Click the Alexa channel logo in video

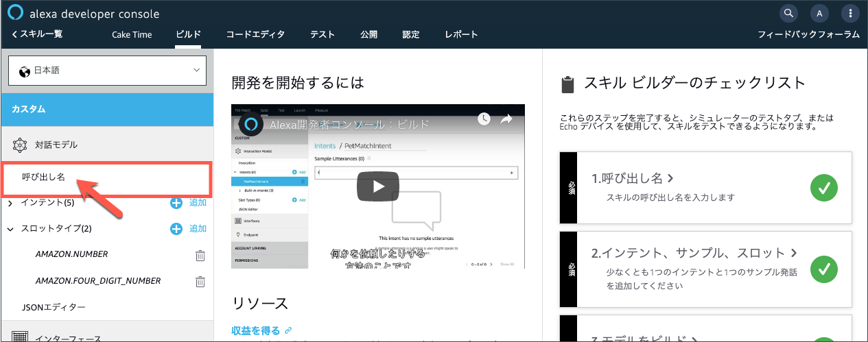pyautogui.click(x=251, y=125)
